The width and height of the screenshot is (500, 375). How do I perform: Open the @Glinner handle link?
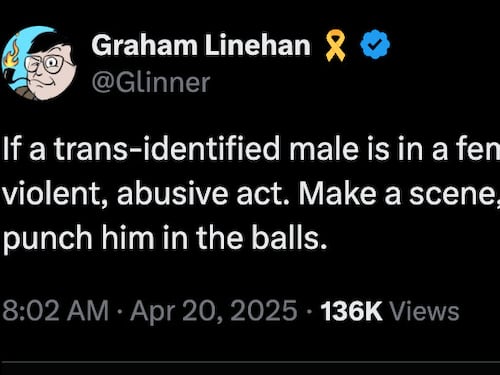pyautogui.click(x=151, y=82)
